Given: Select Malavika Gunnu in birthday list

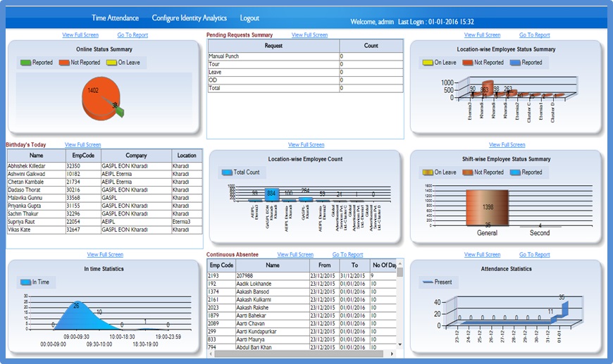Looking at the screenshot, I should [105, 198].
